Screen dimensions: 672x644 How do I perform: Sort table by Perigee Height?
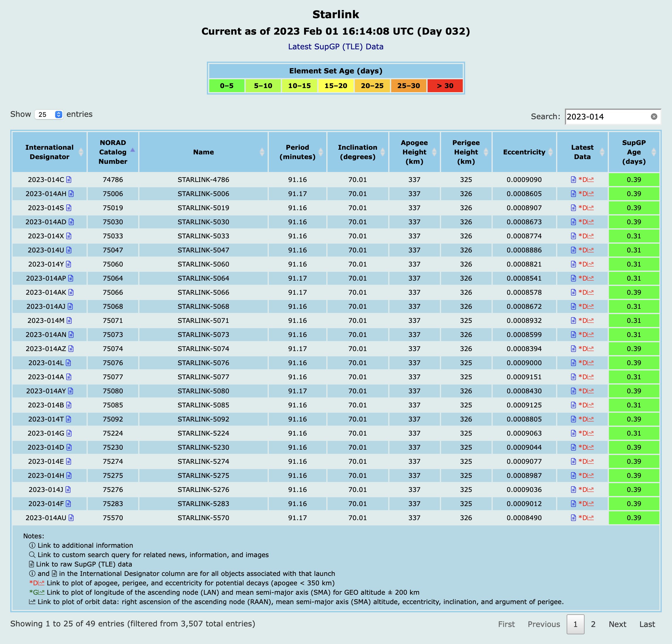(x=466, y=152)
